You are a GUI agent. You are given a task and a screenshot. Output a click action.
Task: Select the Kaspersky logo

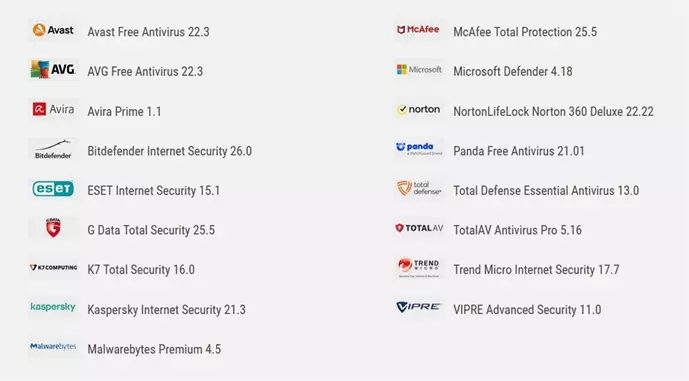[x=53, y=307]
